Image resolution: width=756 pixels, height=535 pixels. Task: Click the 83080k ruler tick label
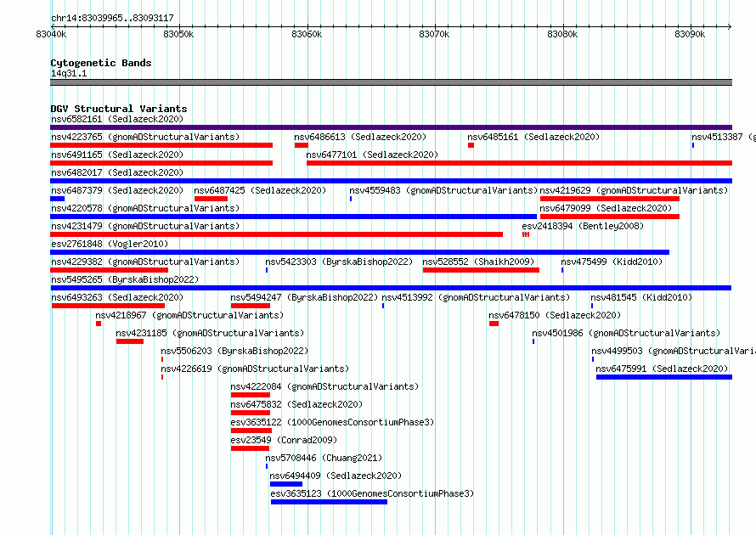(x=562, y=34)
